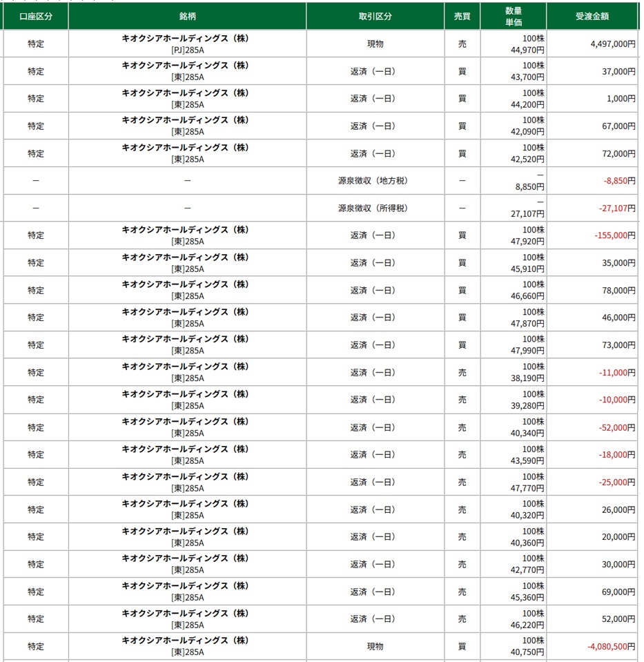
Task: Click the 口座区分 column header
Action: 36,16
